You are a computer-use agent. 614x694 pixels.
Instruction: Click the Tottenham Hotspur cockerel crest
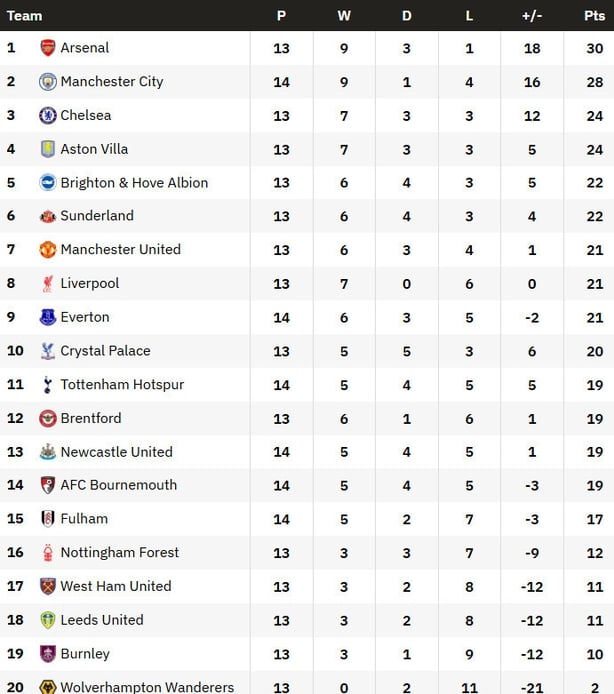click(47, 385)
